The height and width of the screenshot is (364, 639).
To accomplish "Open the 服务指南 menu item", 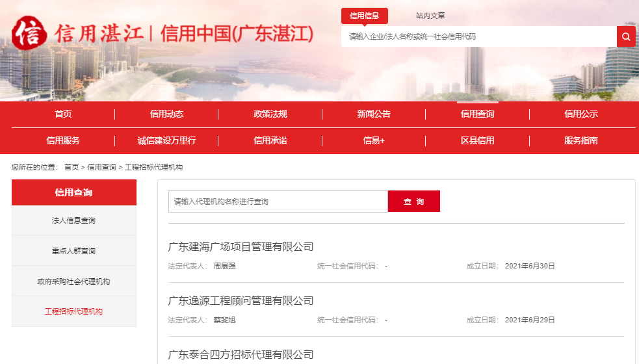I will pos(580,140).
